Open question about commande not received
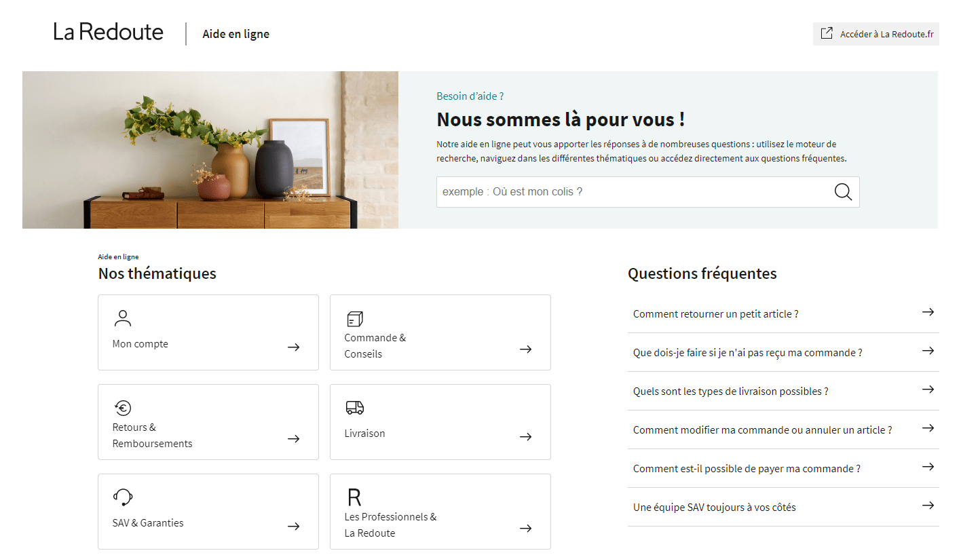 (x=747, y=353)
